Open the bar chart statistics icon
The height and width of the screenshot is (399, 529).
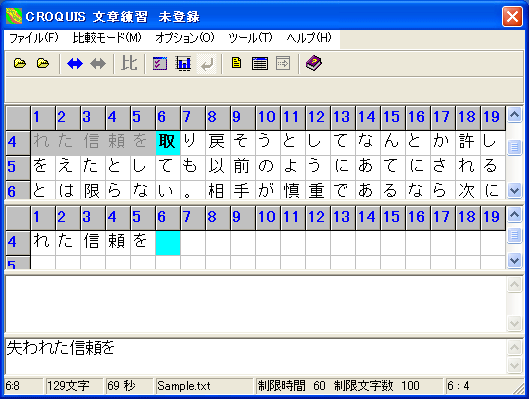click(x=183, y=63)
